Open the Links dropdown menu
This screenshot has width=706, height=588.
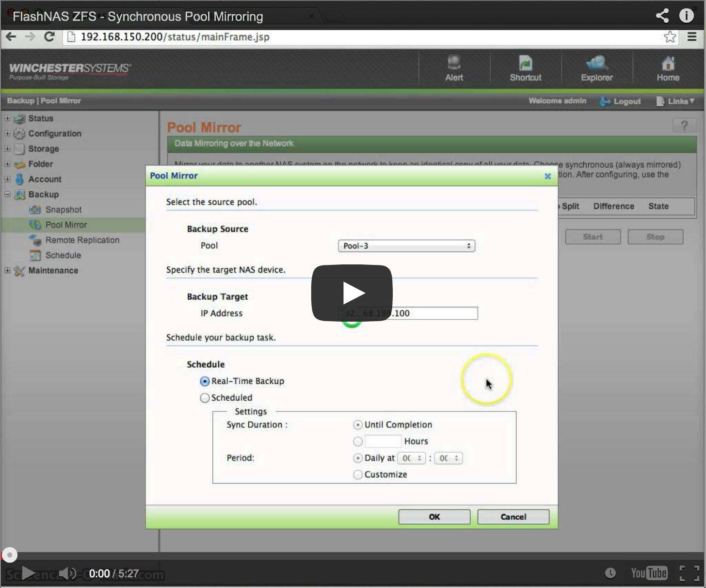tap(675, 101)
